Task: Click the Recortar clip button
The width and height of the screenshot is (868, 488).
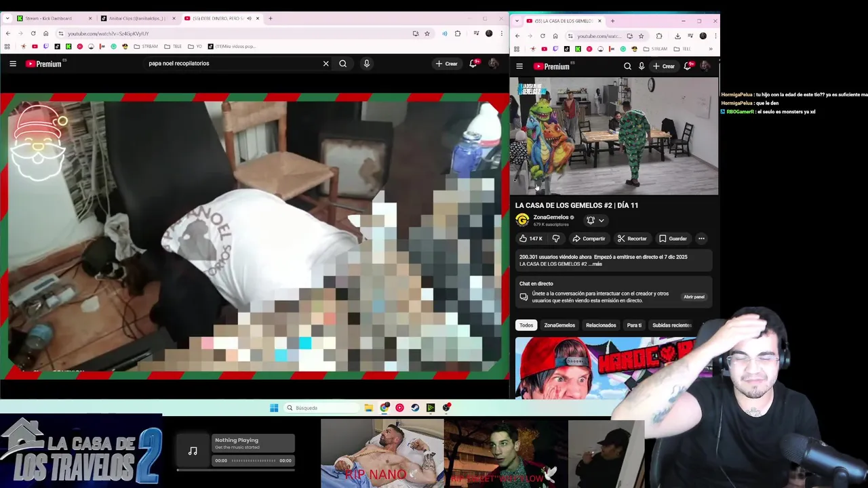Action: (x=632, y=239)
